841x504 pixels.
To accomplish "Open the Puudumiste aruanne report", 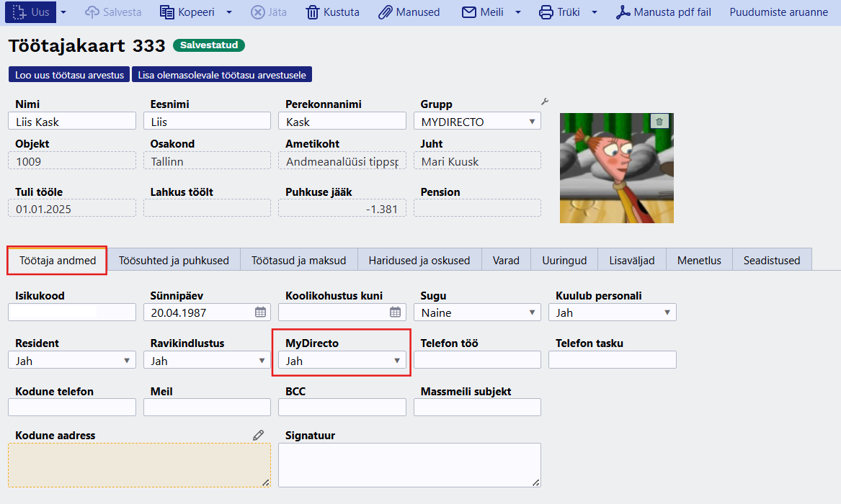I will click(x=778, y=12).
